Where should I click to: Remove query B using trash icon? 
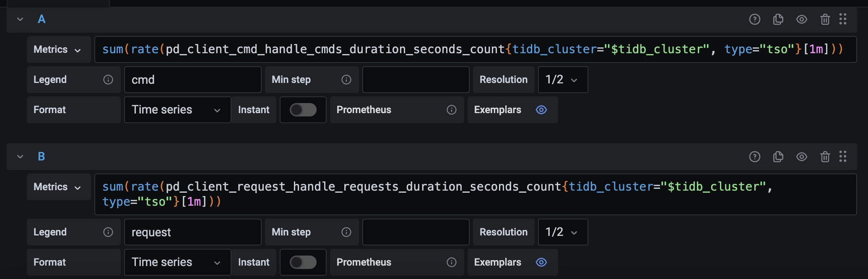tap(825, 157)
